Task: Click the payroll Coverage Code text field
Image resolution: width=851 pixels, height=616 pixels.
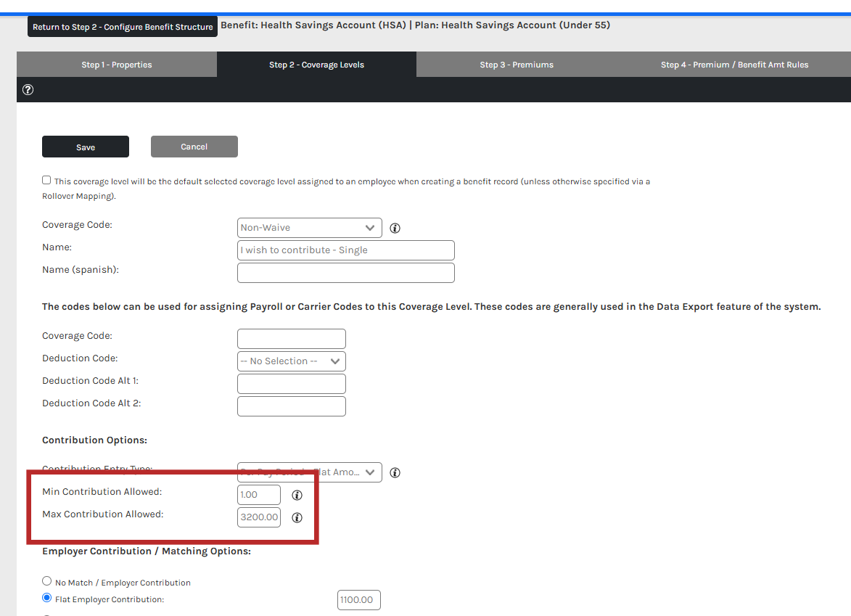Action: point(292,339)
